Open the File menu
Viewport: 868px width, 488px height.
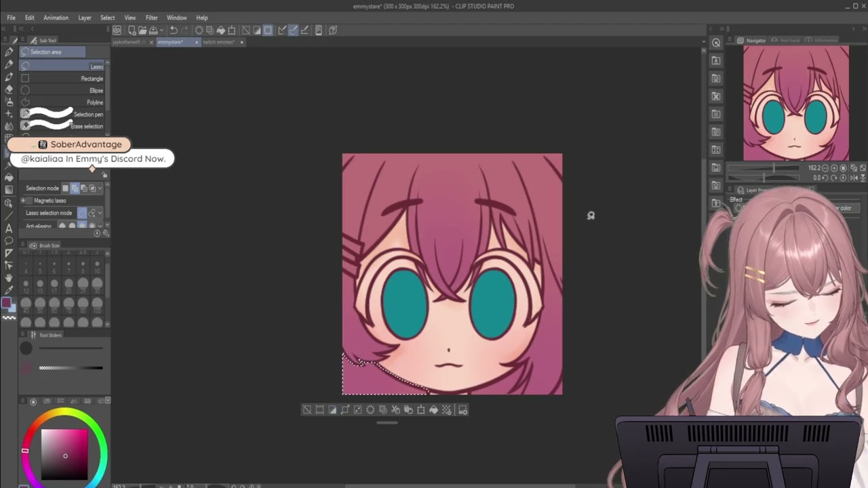pyautogui.click(x=11, y=18)
